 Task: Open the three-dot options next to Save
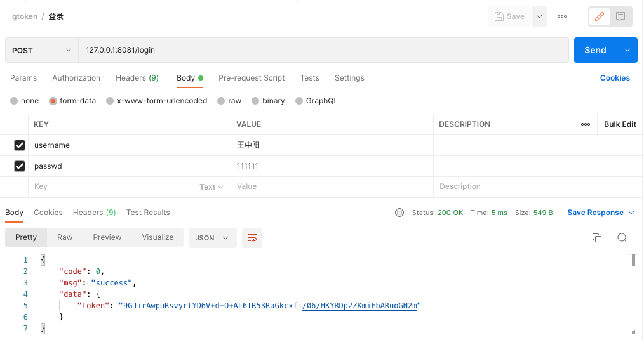pos(562,16)
